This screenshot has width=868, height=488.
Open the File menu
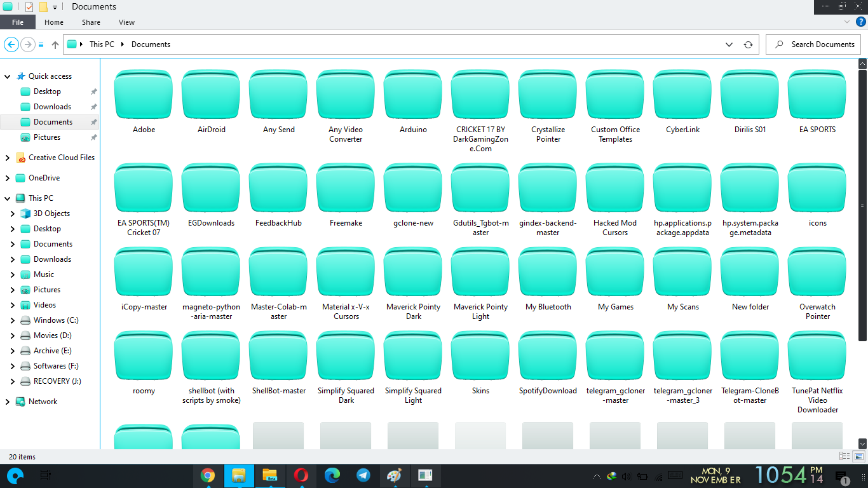(18, 22)
